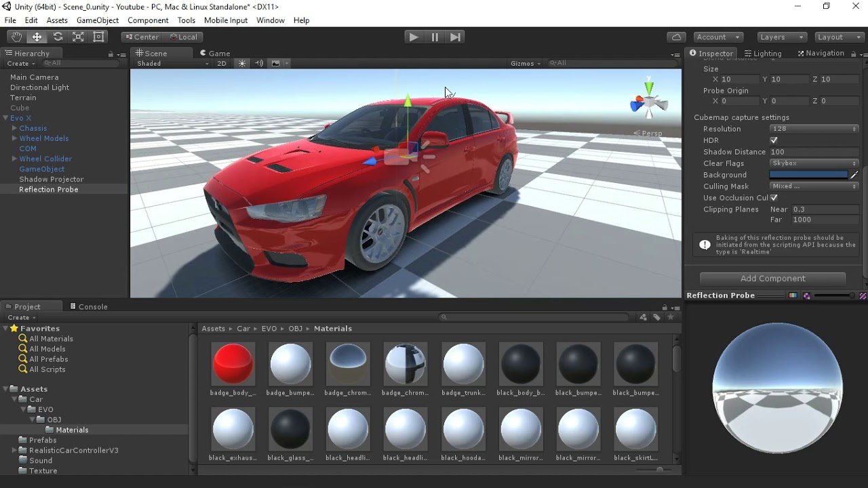Screen dimensions: 868x488
Task: Toggle the HDR checkbox
Action: click(x=774, y=140)
